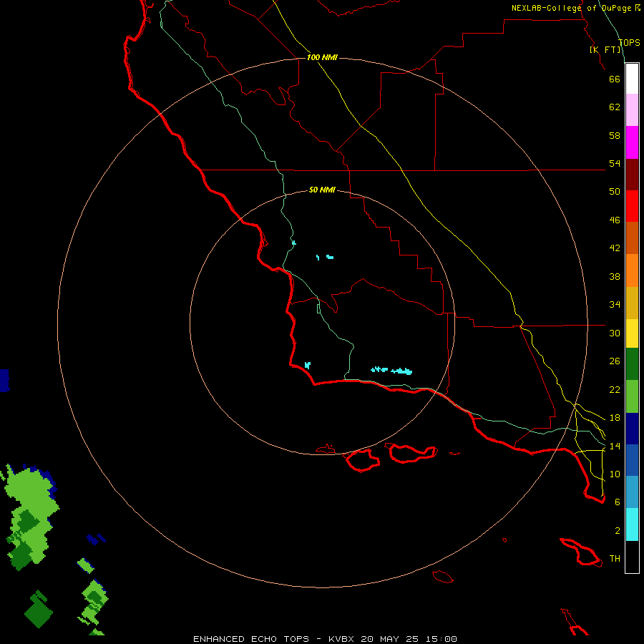Click the legend value 18
This screenshot has width=644, height=644.
615,418
